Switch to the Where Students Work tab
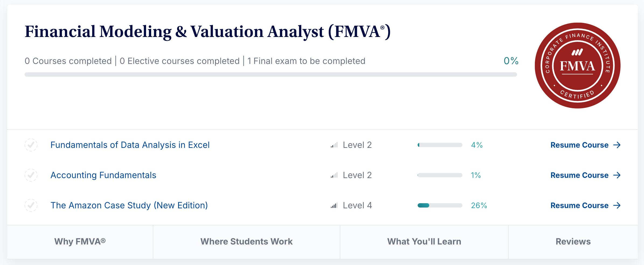 click(x=246, y=242)
